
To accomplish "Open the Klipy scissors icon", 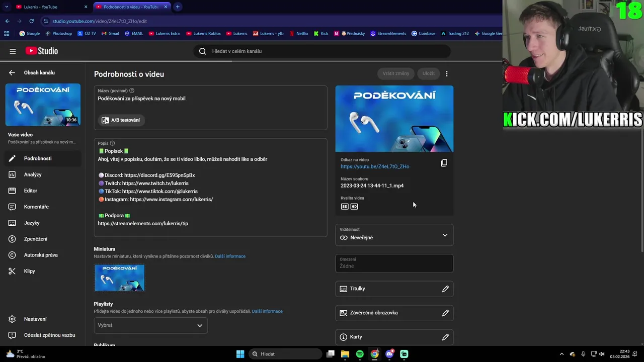I will tap(12, 271).
